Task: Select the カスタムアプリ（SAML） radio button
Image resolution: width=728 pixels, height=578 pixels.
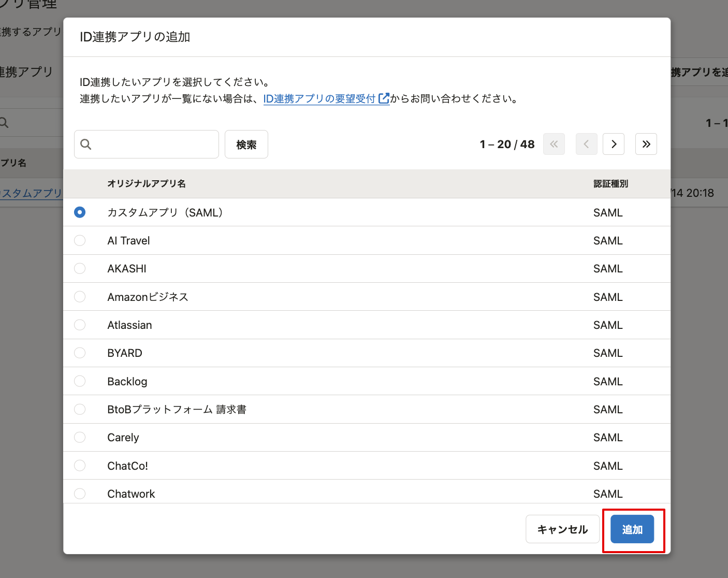Action: pyautogui.click(x=80, y=212)
